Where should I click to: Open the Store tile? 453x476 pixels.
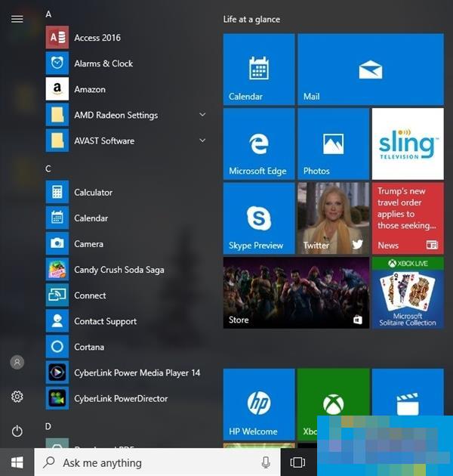[x=296, y=292]
